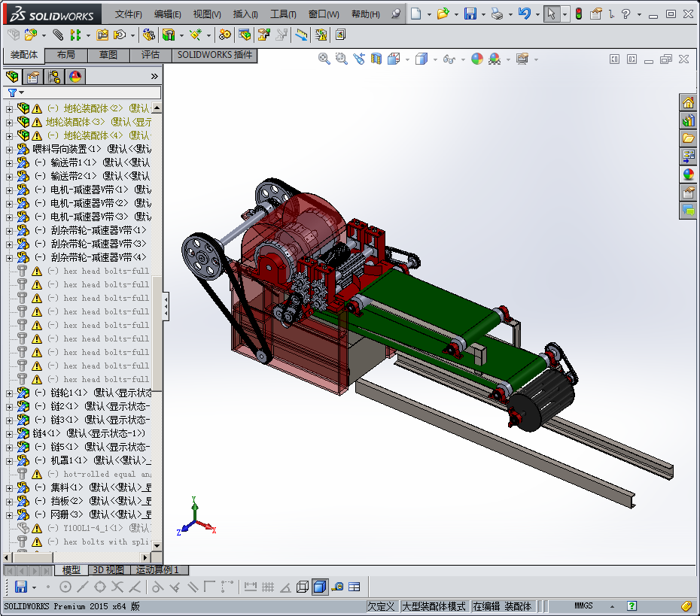The image size is (700, 616).
Task: Open the 编辑(E) menu
Action: click(x=167, y=14)
